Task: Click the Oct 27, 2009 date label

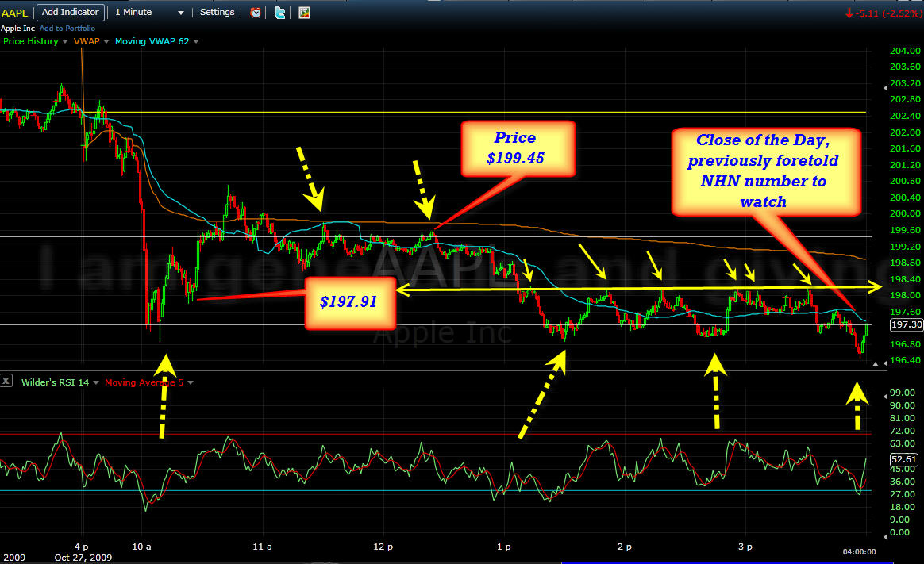Action: point(83,558)
